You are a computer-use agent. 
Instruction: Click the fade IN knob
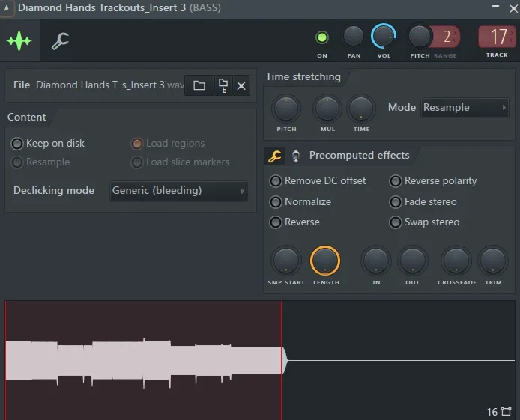click(376, 261)
